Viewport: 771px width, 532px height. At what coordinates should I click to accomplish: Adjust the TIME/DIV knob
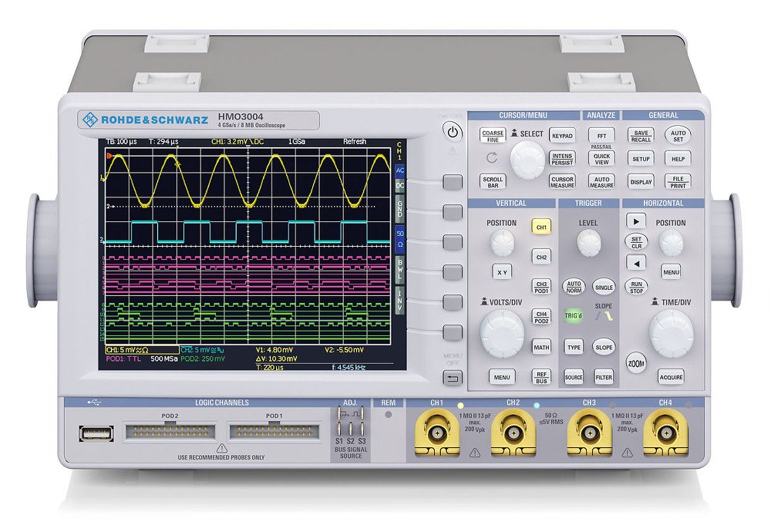[x=672, y=333]
